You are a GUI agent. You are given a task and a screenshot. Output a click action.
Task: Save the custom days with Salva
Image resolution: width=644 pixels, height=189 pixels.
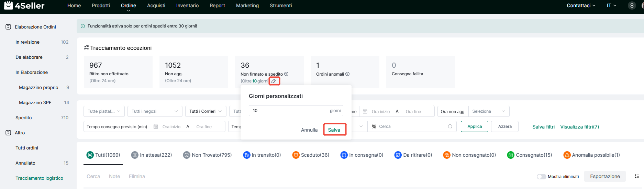point(334,130)
